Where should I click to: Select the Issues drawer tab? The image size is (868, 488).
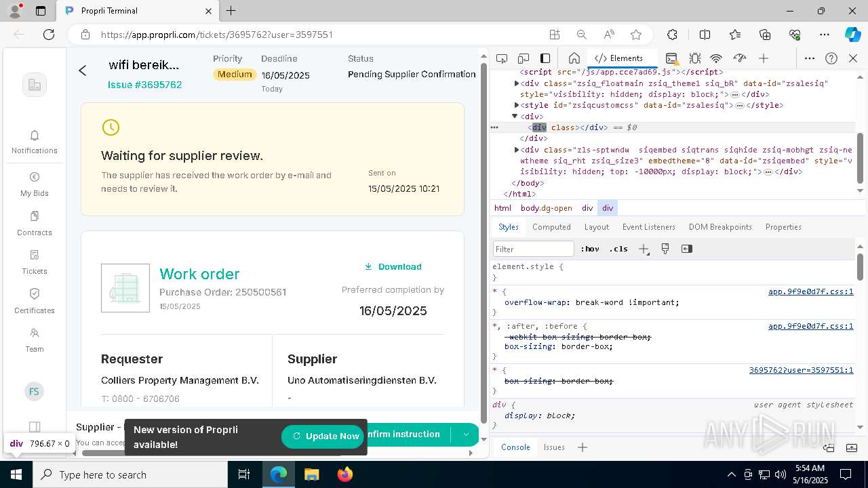(x=554, y=447)
